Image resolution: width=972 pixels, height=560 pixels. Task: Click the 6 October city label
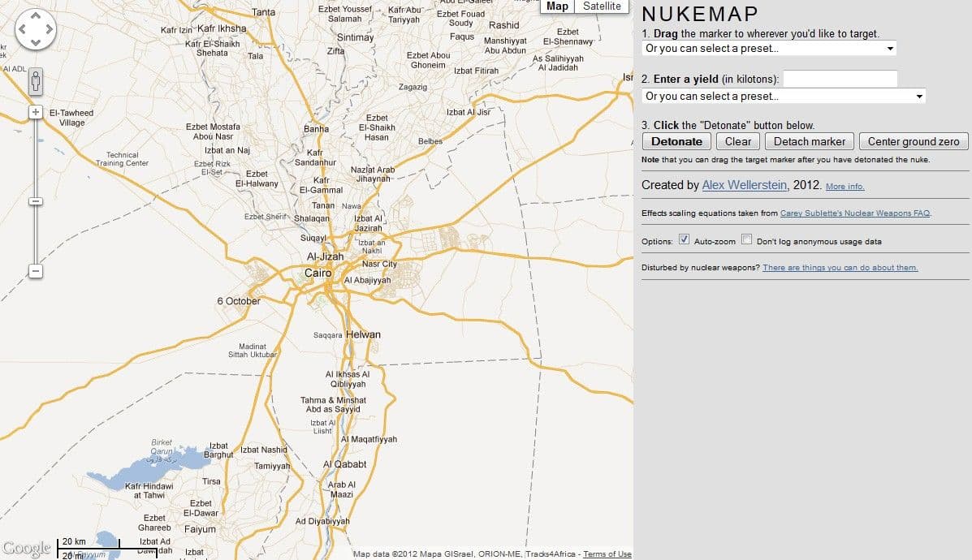[x=239, y=301]
